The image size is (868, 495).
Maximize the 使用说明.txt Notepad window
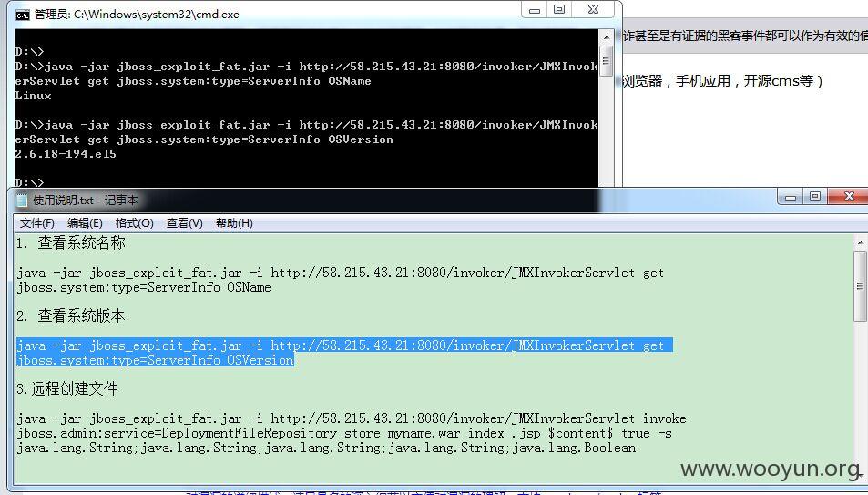[x=815, y=196]
